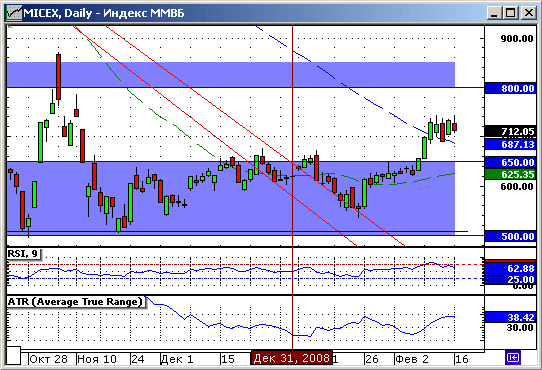Screen dimensions: 542x370
Task: Select the 800.00 price level label
Action: 511,89
